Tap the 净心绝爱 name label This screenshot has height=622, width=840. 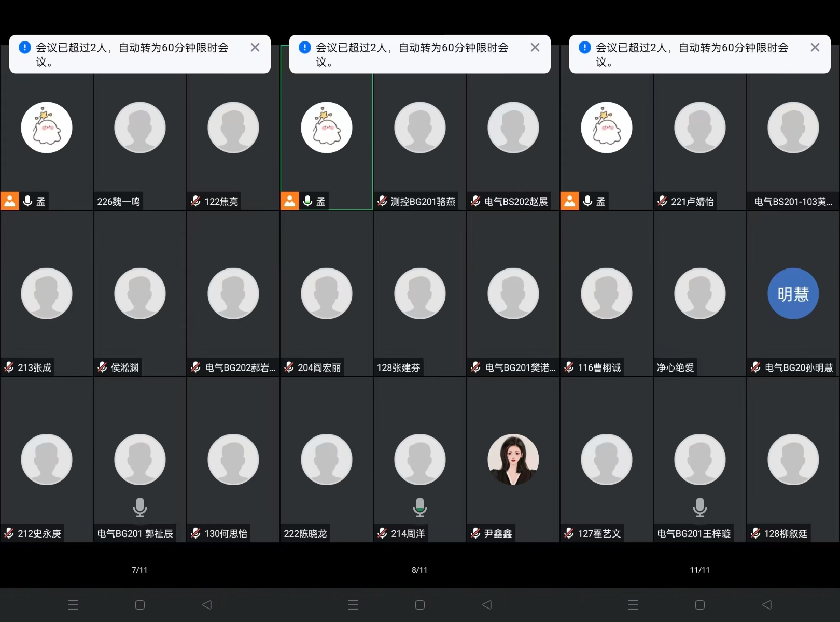click(675, 367)
